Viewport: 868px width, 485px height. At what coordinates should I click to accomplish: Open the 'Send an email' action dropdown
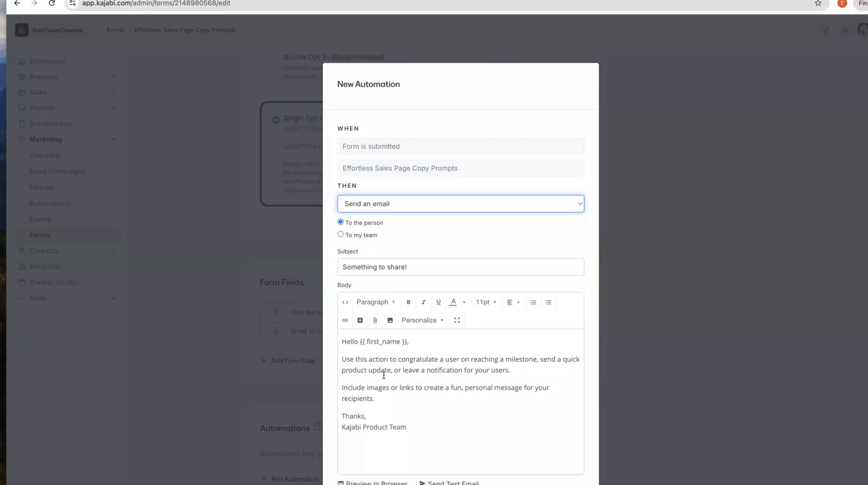(x=460, y=203)
